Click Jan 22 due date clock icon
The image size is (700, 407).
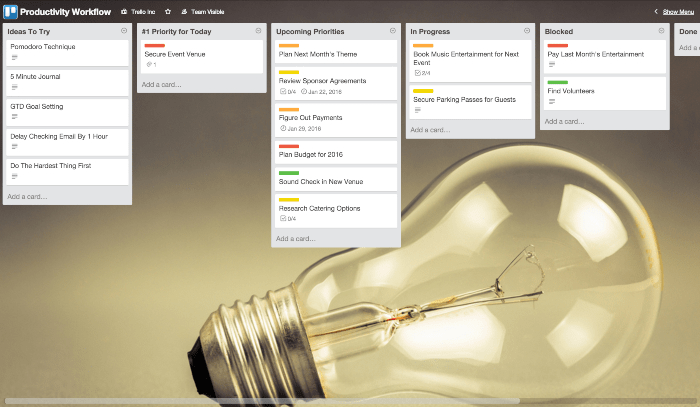[x=304, y=91]
